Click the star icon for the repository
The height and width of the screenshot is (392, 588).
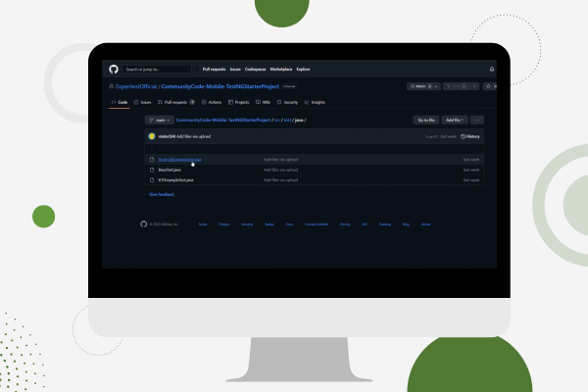[x=488, y=86]
